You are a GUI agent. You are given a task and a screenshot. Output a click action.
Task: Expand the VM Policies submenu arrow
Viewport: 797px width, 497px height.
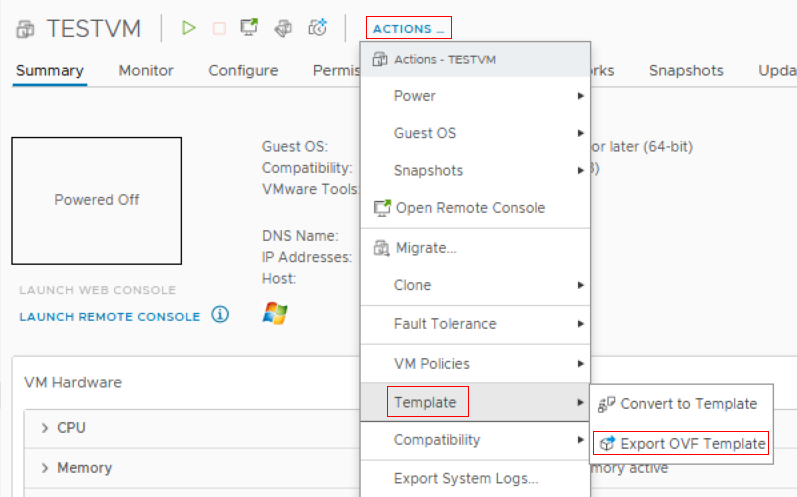(x=580, y=364)
